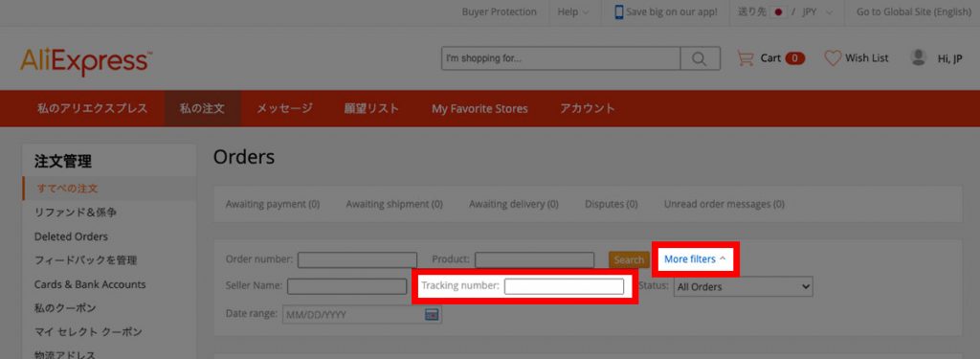Select the 私の注文 menu tab
Screen dimensions: 980x359
pos(202,108)
